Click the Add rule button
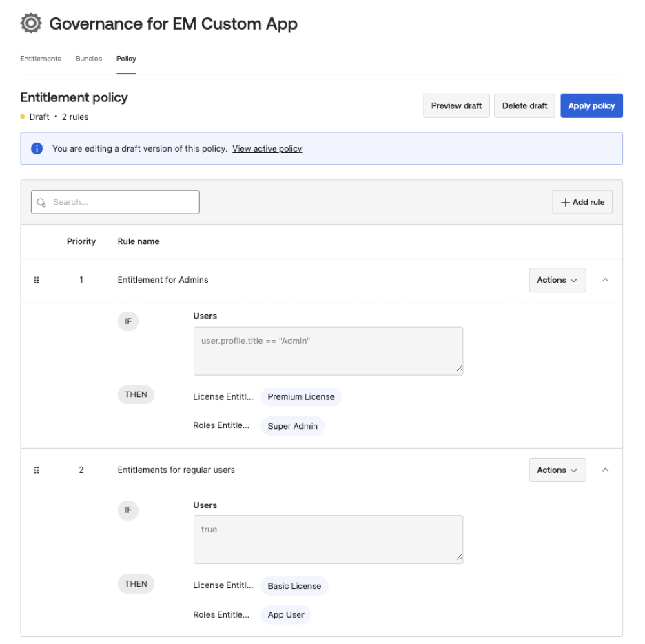Screen dimensions: 645x644 click(582, 202)
